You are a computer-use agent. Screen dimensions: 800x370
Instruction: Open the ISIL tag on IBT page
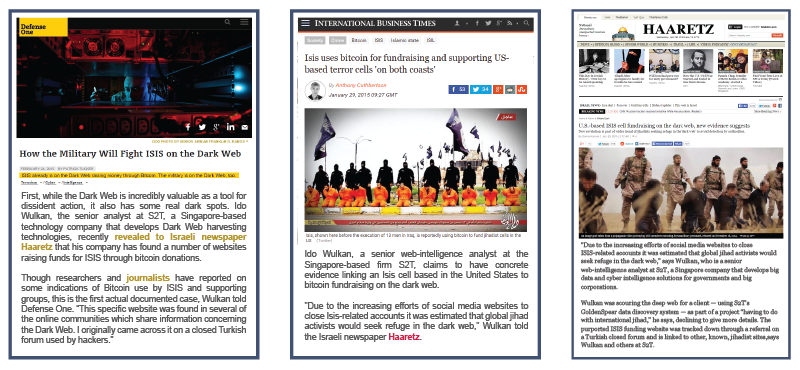pos(430,40)
